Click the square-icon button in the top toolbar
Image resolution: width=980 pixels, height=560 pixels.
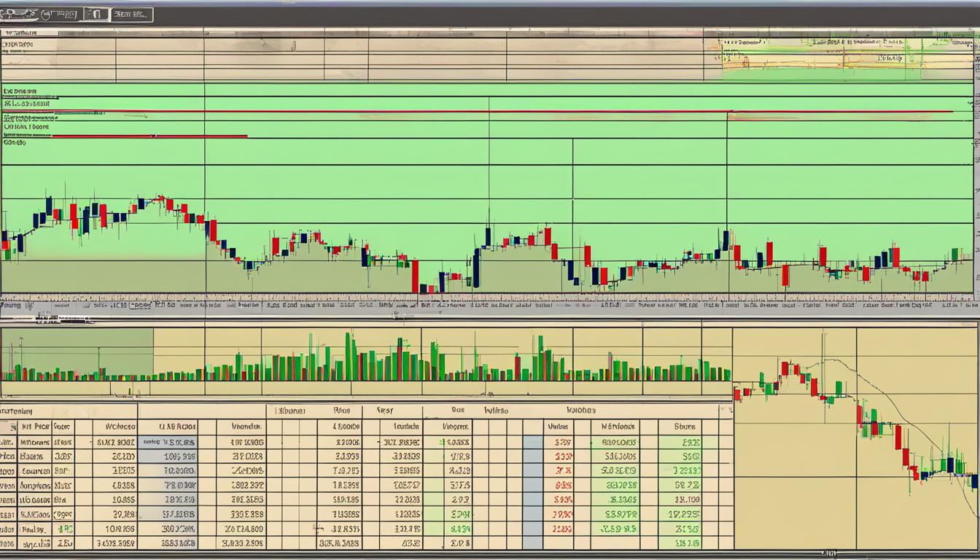(x=96, y=14)
